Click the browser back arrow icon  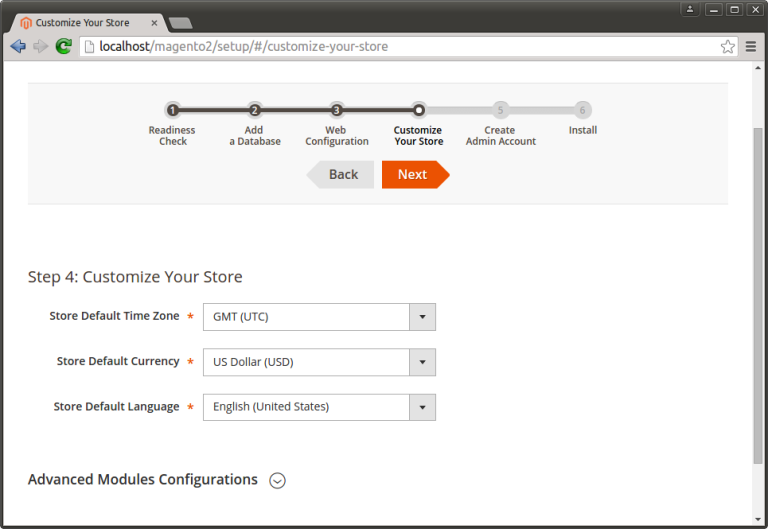click(x=17, y=46)
